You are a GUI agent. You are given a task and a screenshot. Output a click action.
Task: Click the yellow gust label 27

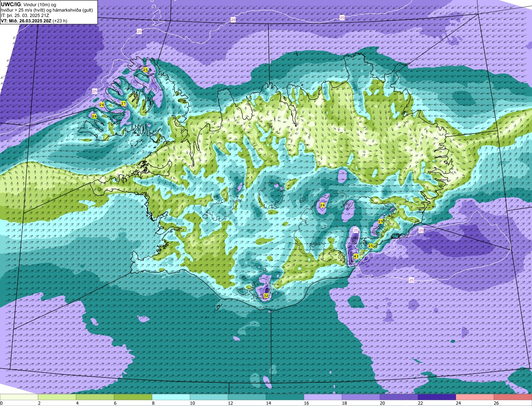point(123,103)
